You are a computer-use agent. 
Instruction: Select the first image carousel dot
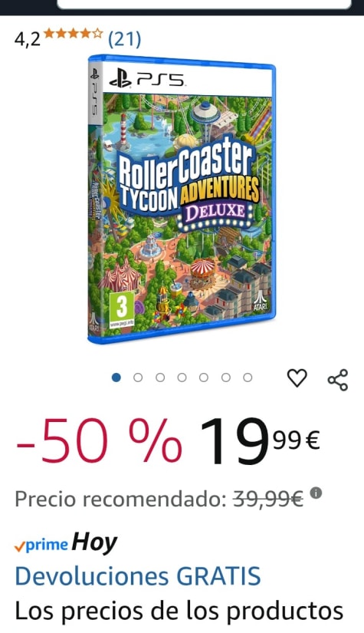(x=116, y=377)
